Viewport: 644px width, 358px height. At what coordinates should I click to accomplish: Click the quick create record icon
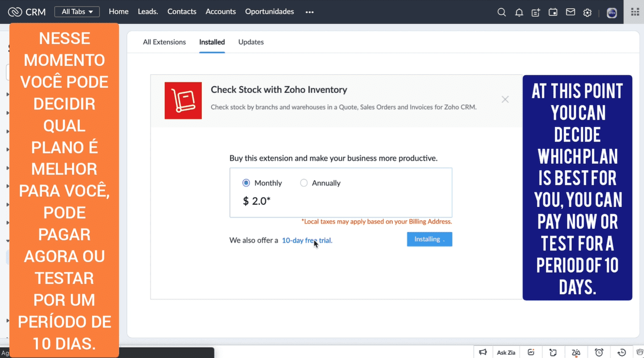coord(536,12)
